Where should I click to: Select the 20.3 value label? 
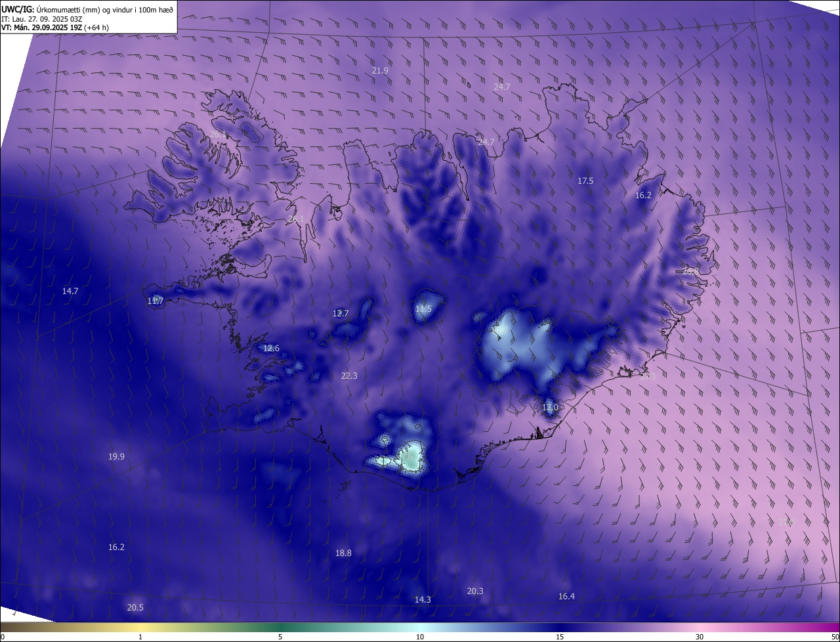click(x=475, y=591)
